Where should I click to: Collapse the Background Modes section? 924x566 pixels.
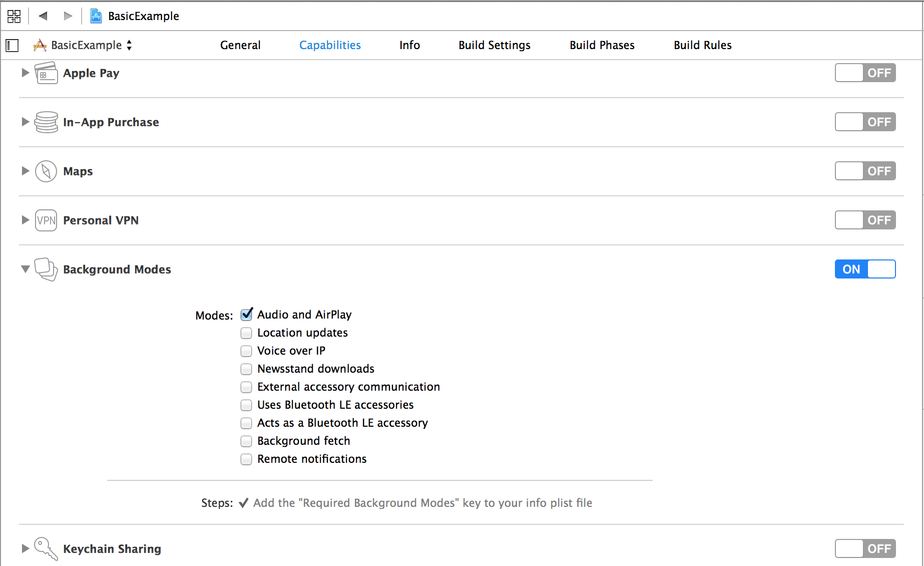tap(26, 269)
